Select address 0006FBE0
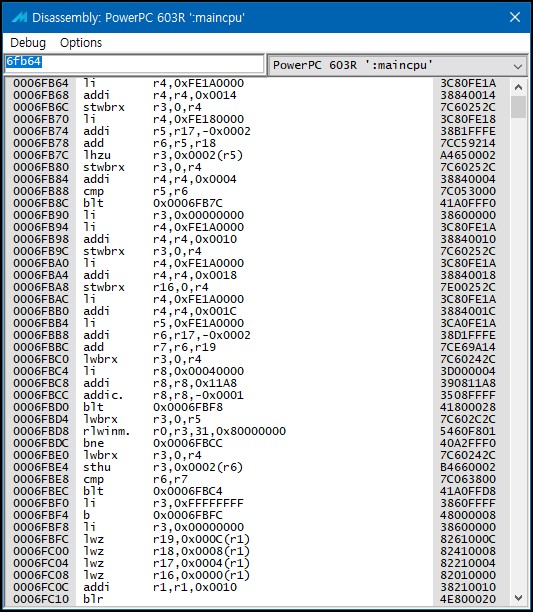Viewport: 533px width, 612px height. click(x=41, y=455)
